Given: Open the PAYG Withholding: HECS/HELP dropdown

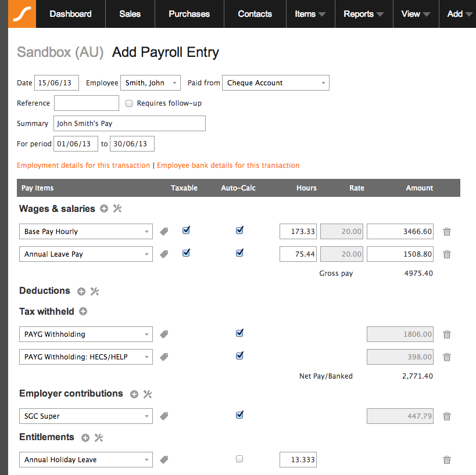Looking at the screenshot, I should [86, 357].
